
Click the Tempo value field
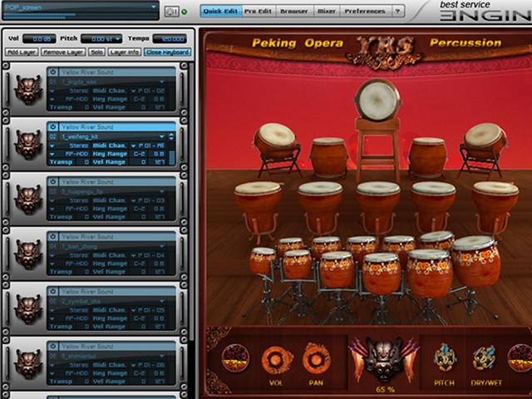pyautogui.click(x=169, y=38)
